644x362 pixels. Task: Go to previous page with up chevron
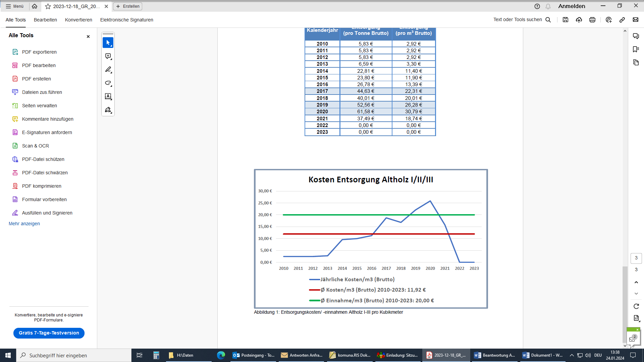tap(636, 282)
